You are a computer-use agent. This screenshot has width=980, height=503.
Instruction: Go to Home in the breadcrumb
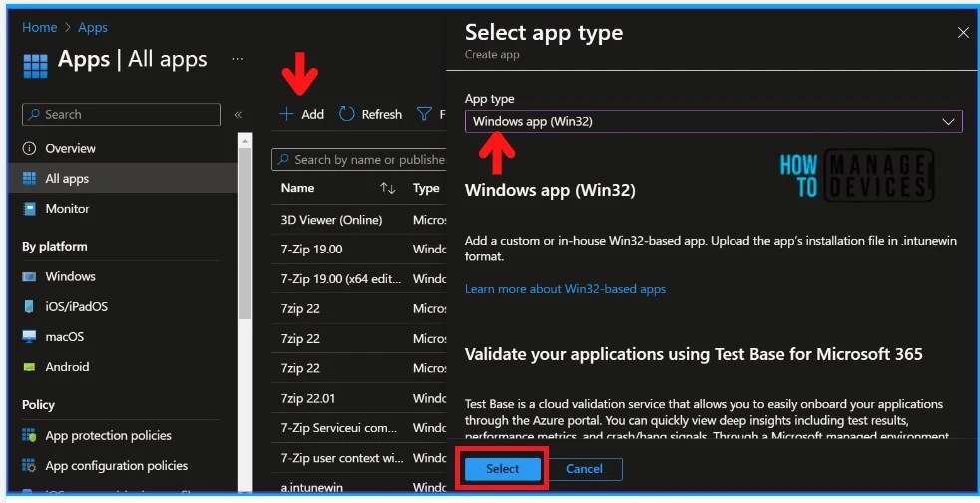[x=39, y=28]
